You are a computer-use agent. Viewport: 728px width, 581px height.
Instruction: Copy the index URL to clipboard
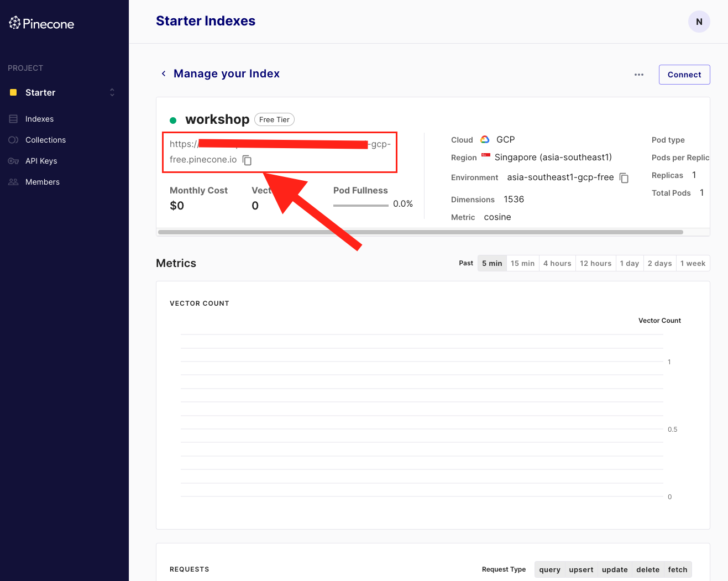(247, 160)
